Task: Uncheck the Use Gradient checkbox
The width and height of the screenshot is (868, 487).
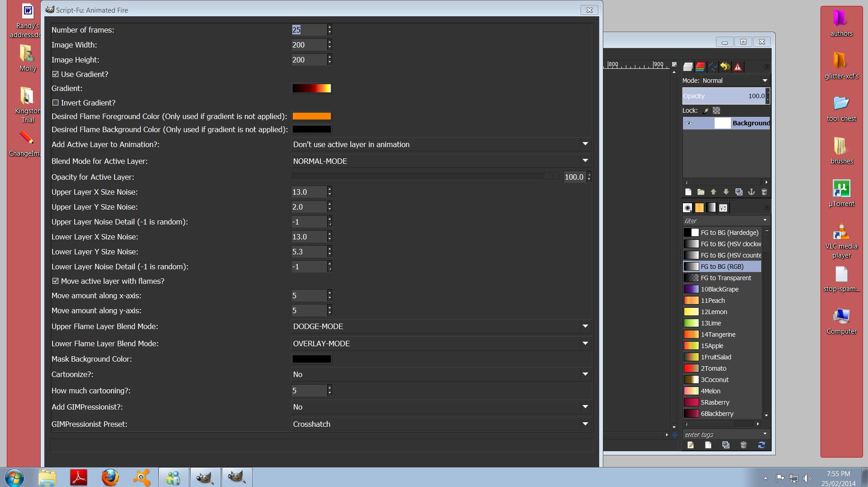Action: pyautogui.click(x=55, y=74)
